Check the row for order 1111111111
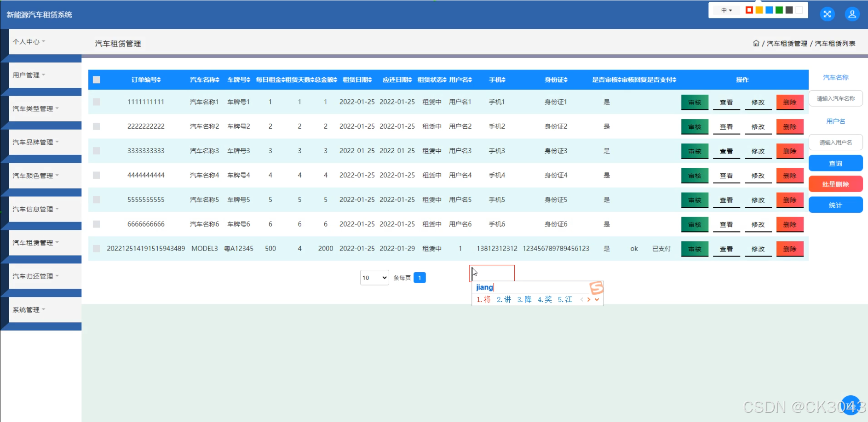 click(97, 102)
